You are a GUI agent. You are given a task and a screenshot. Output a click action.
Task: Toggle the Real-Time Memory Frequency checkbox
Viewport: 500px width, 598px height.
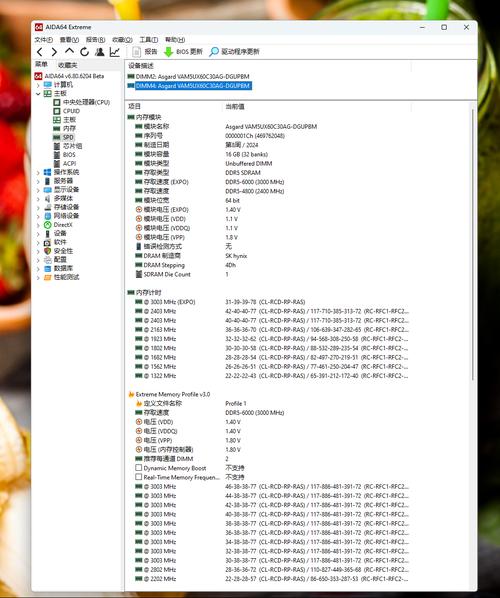[138, 477]
